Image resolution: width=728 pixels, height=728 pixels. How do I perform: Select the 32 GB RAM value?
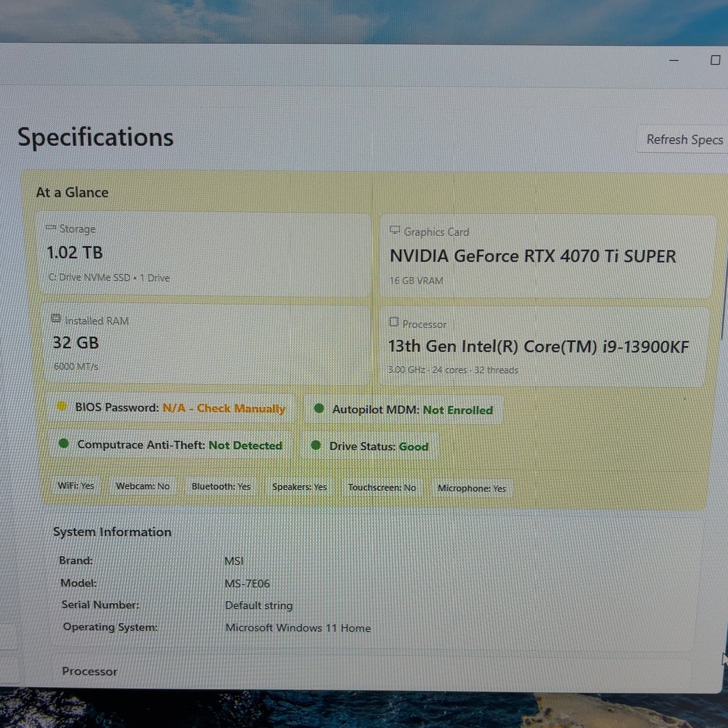[76, 343]
